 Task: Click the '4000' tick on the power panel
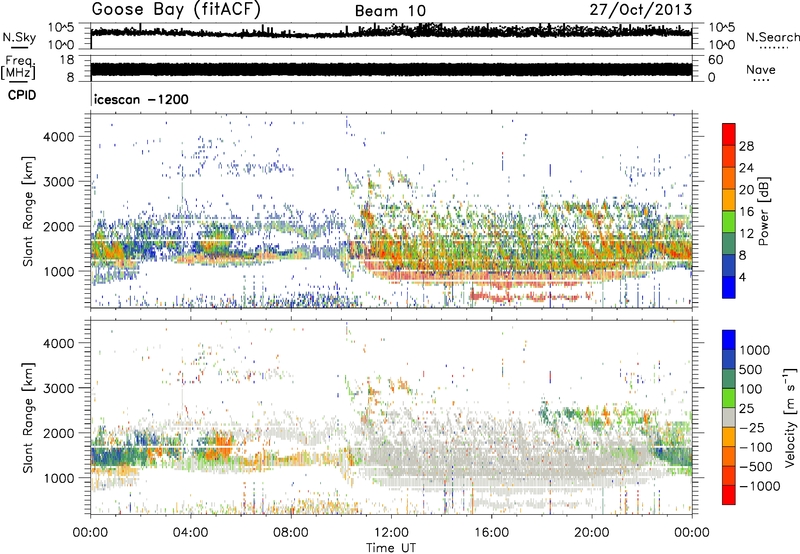click(x=58, y=137)
